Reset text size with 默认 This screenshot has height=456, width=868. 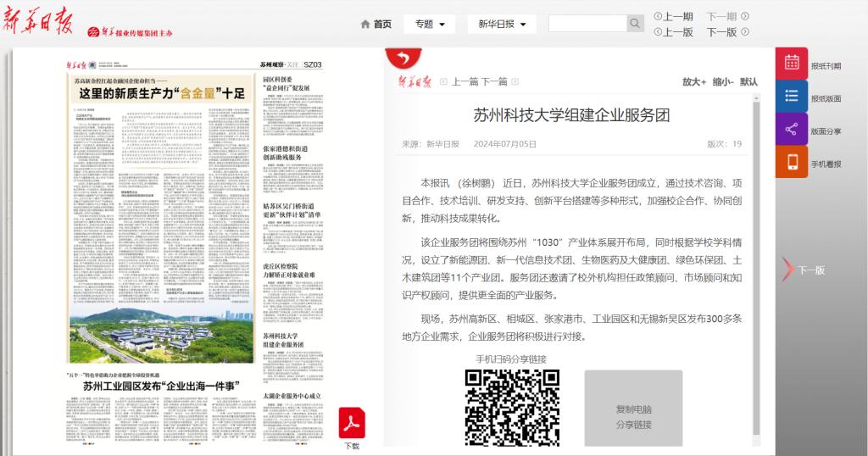748,82
